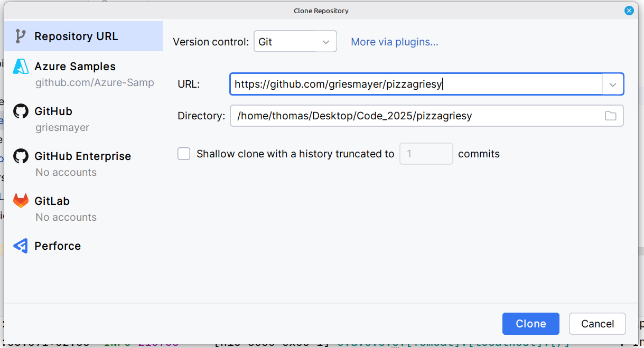Image resolution: width=644 pixels, height=348 pixels.
Task: Click inside the repository URL text field
Action: [x=415, y=84]
